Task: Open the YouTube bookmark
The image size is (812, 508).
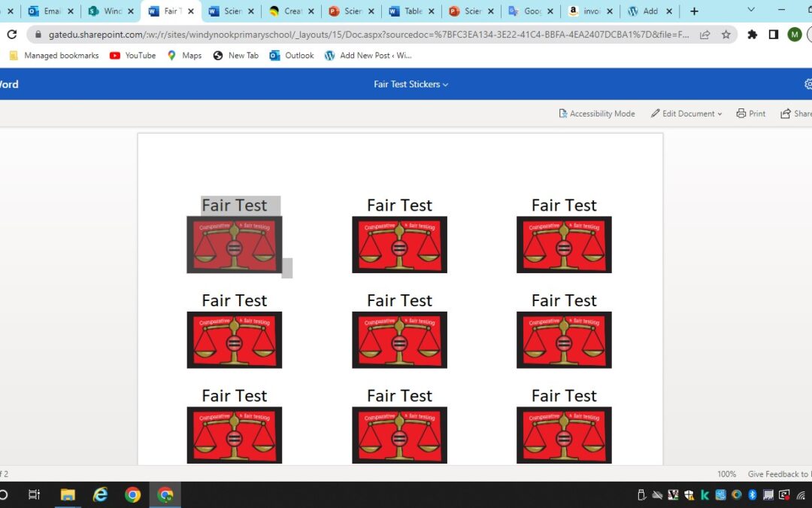Action: (132, 56)
